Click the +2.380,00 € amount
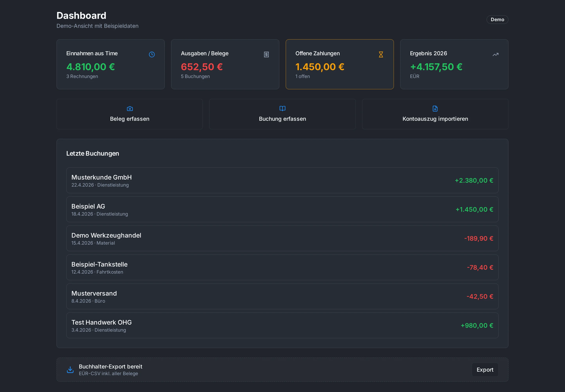This screenshot has width=565, height=392. tap(474, 181)
